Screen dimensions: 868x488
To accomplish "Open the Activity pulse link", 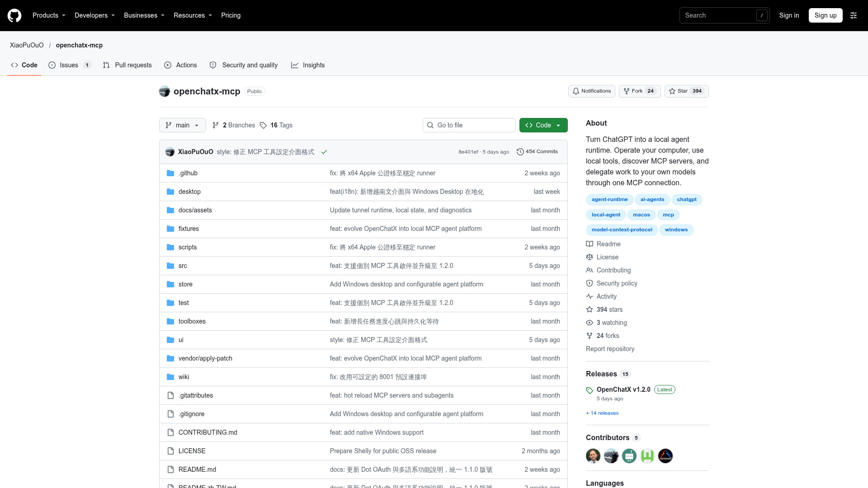I will 601,296.
